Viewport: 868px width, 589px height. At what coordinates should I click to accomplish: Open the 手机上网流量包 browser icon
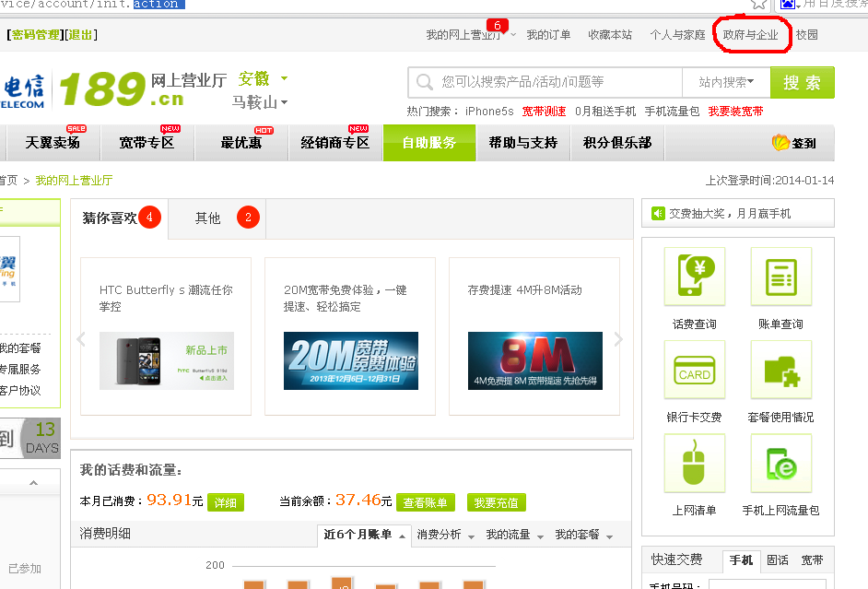781,463
